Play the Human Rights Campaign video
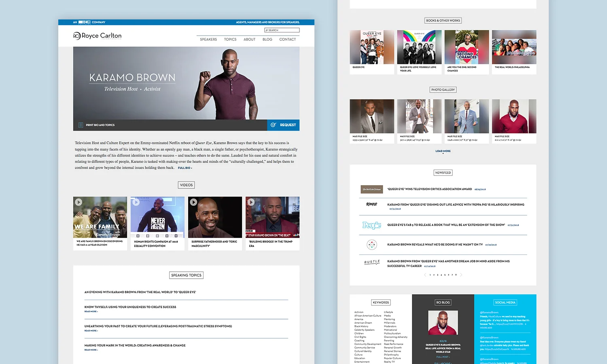The width and height of the screenshot is (607, 364). tap(136, 202)
